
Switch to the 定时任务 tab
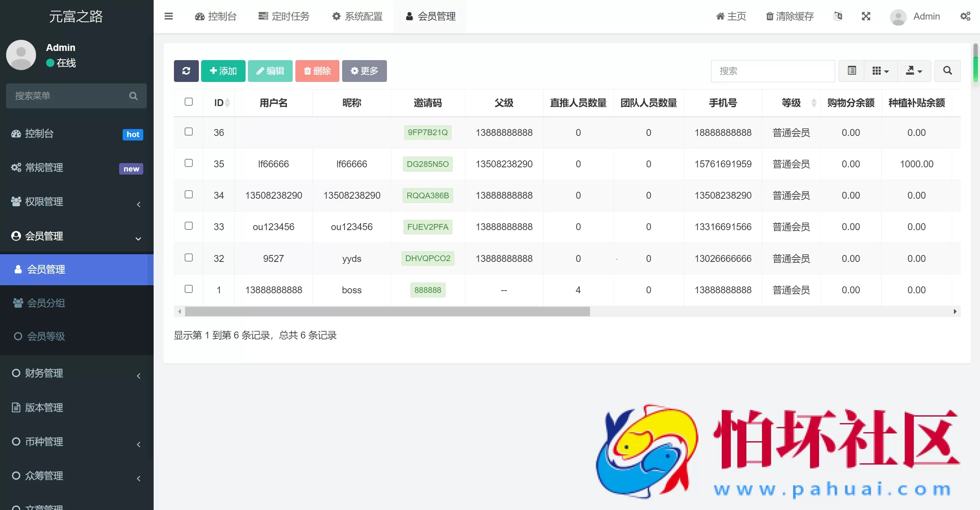pos(284,16)
